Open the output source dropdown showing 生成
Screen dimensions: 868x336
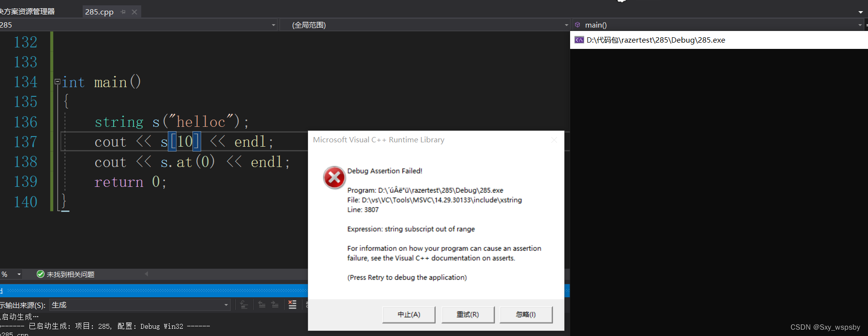226,305
